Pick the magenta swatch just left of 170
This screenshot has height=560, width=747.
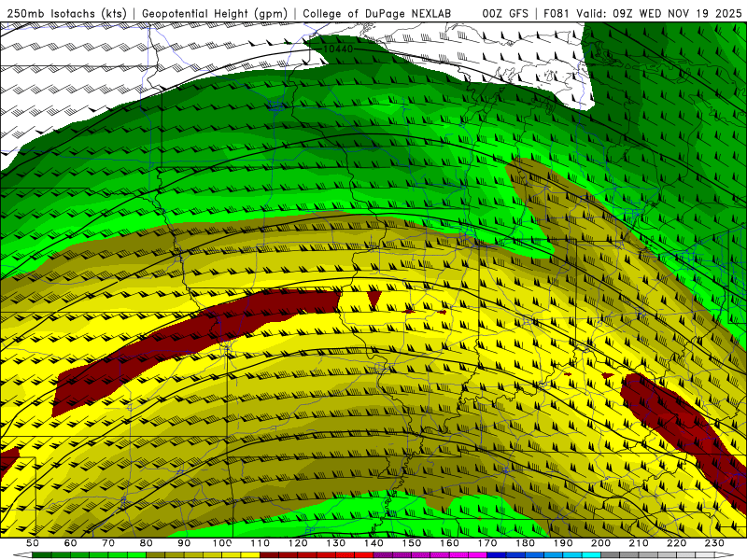(477, 554)
